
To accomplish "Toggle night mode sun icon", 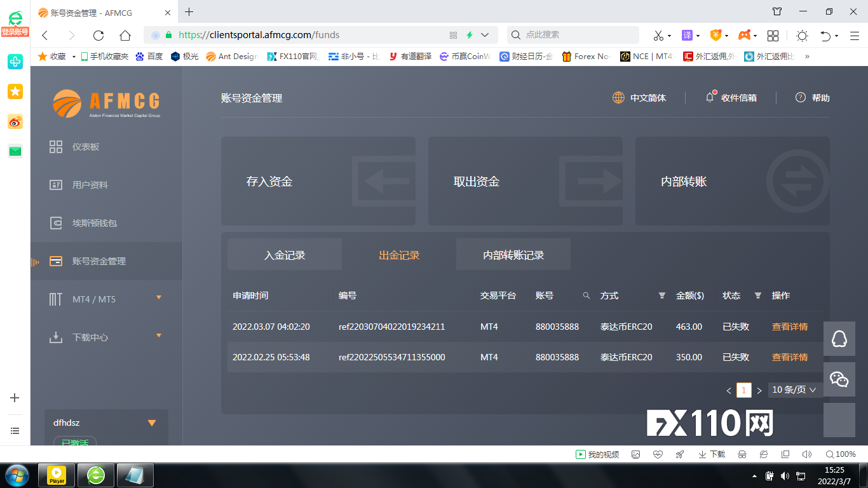I will click(802, 36).
